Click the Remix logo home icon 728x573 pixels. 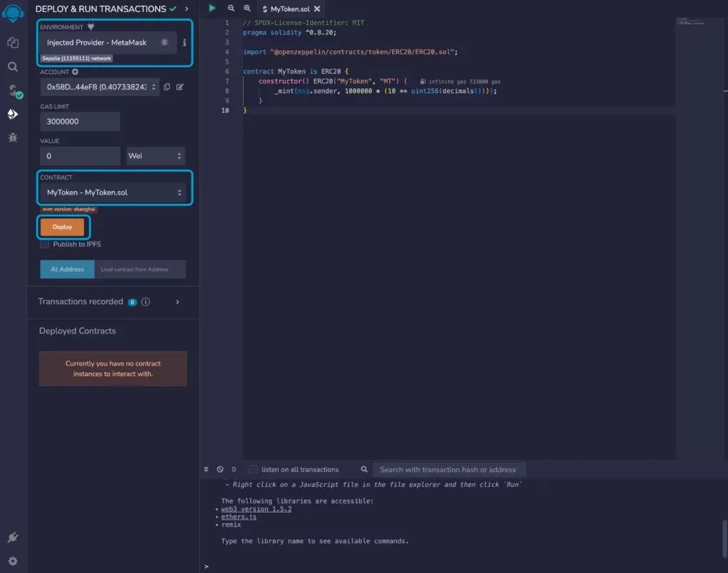click(x=13, y=13)
